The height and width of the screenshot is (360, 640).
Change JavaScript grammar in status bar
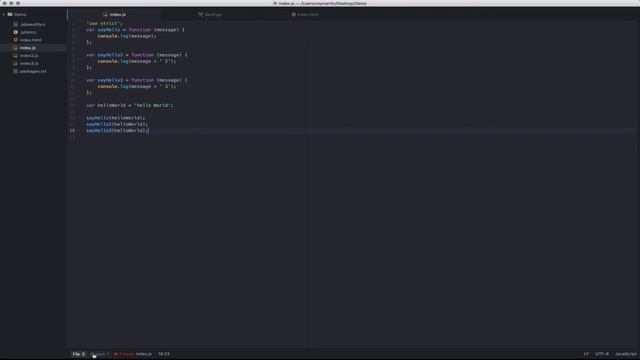click(x=626, y=354)
